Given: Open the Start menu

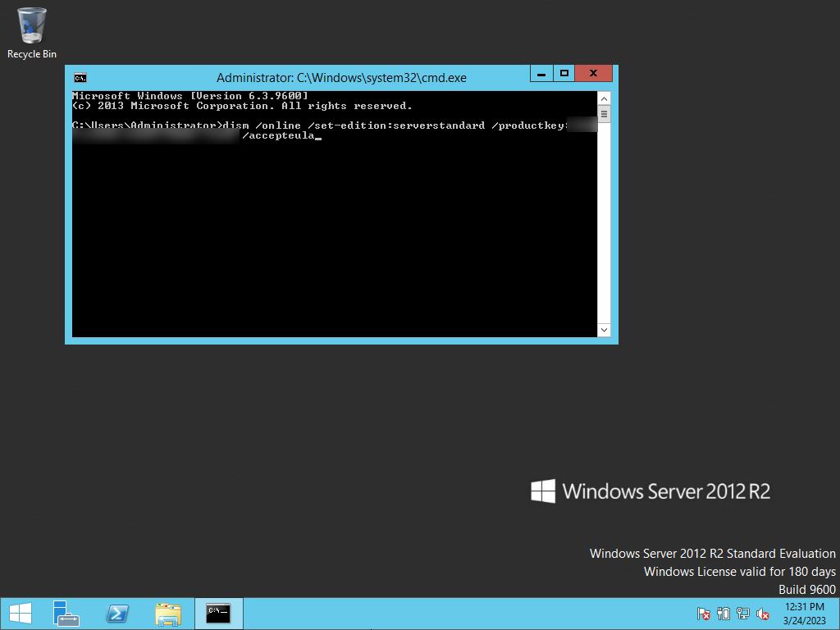Looking at the screenshot, I should (21, 614).
